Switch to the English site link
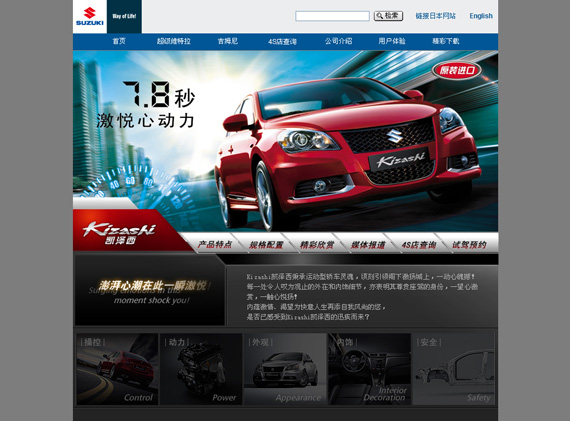The width and height of the screenshot is (570, 421). click(x=481, y=16)
